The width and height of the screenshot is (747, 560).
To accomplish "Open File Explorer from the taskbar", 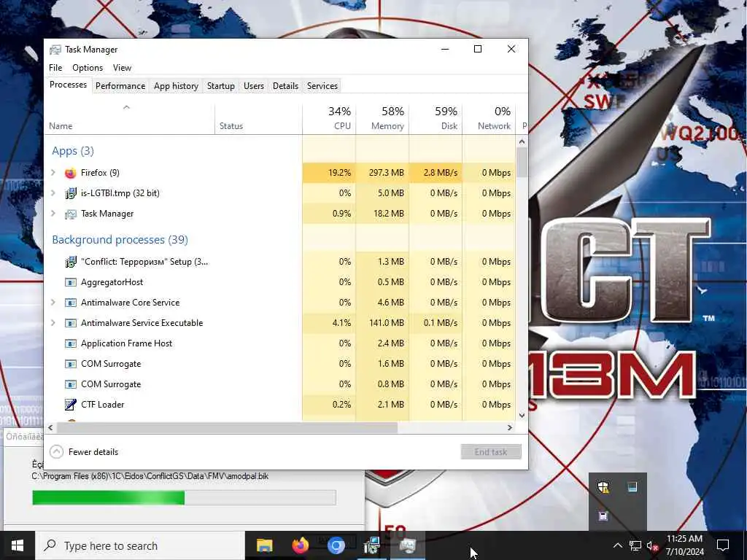I will pos(264,545).
